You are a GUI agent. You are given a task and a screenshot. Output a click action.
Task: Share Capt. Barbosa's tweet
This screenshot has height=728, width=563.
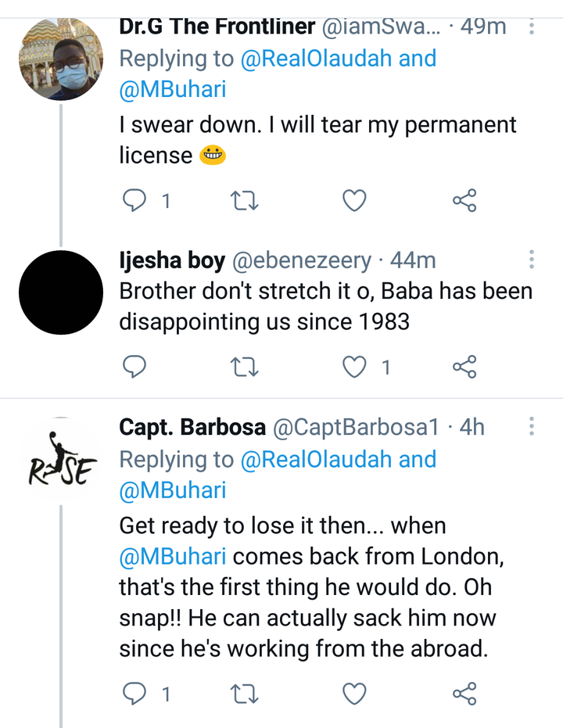click(464, 694)
